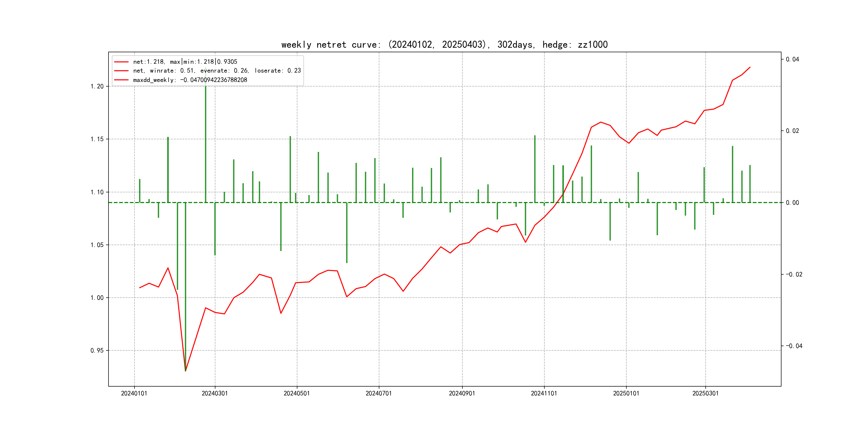Click the 1.10 left axis tick label

[x=97, y=192]
